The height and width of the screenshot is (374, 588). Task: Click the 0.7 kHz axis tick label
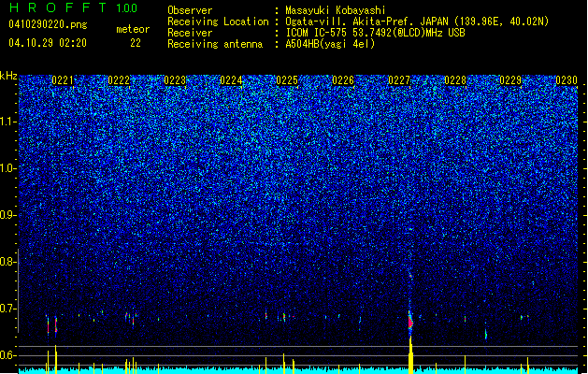pyautogui.click(x=7, y=309)
